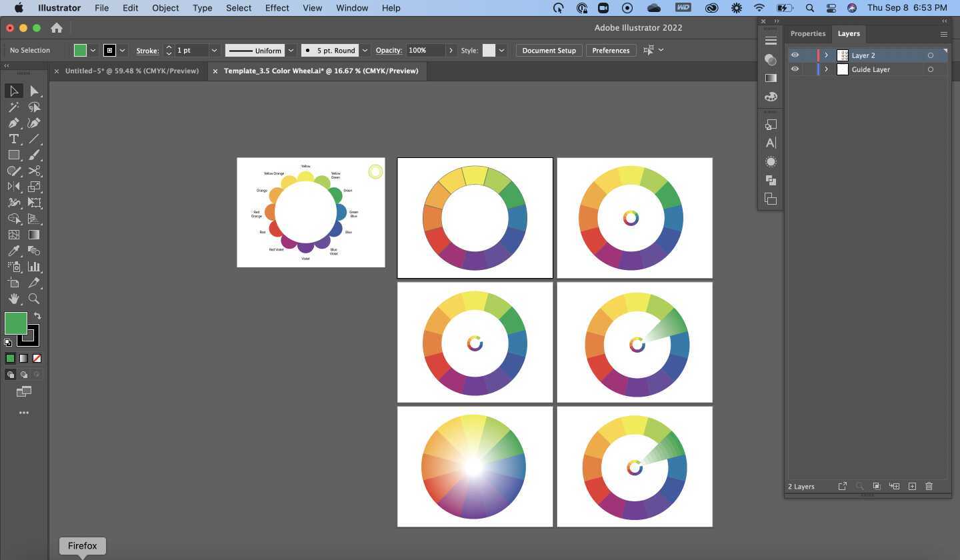Expand the Layer 2 disclosure arrow
Viewport: 960px width, 560px height.
[x=826, y=55]
